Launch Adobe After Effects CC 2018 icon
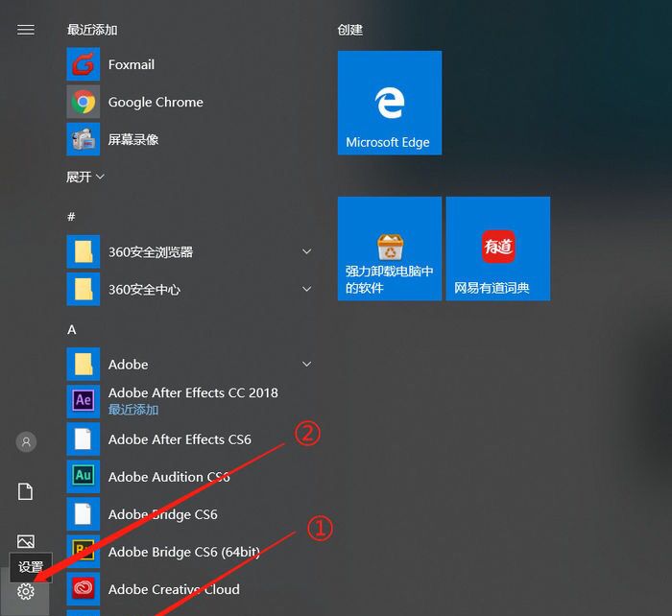Screen dimensions: 672x616 pyautogui.click(x=84, y=401)
